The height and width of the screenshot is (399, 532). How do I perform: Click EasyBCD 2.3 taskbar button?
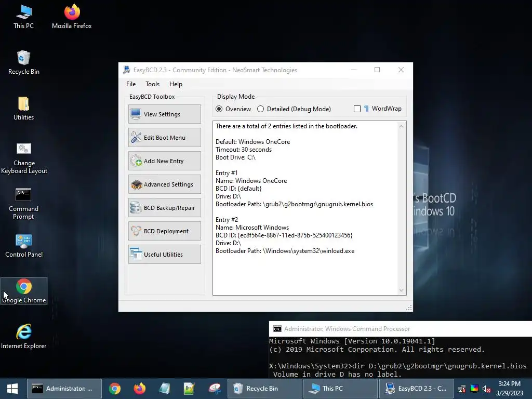point(416,389)
